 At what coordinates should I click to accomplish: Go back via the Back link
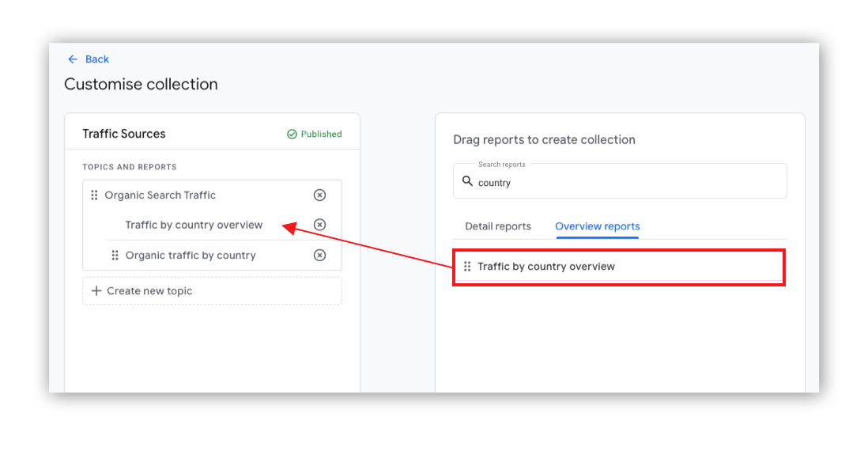pos(97,59)
